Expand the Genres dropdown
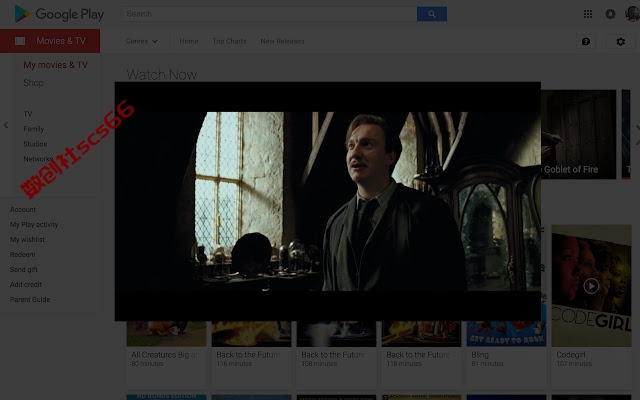 (141, 41)
